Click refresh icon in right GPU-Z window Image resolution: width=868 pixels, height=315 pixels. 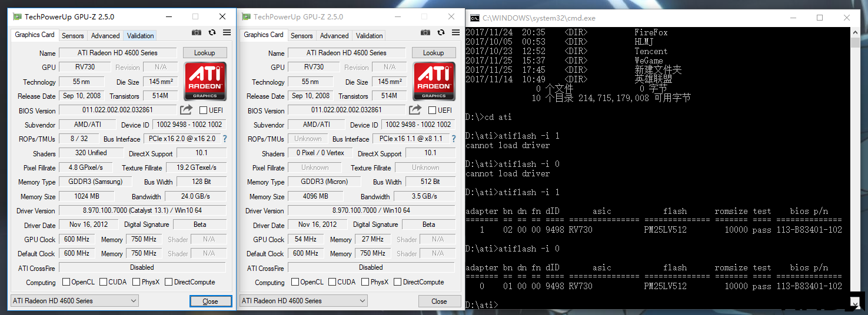pyautogui.click(x=441, y=33)
